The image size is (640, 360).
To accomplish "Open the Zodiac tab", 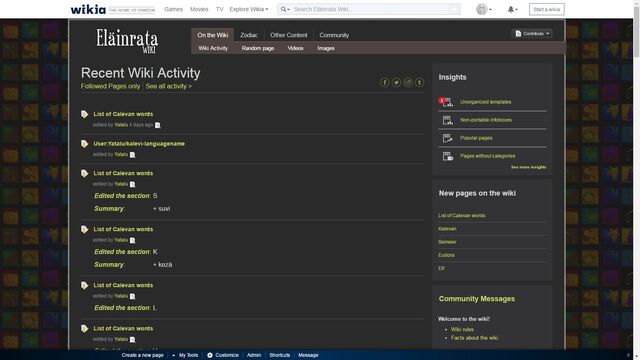I will tap(249, 35).
